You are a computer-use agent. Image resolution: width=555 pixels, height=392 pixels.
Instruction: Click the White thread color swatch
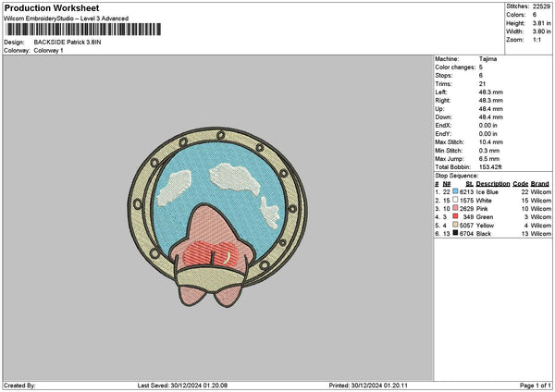tap(455, 200)
